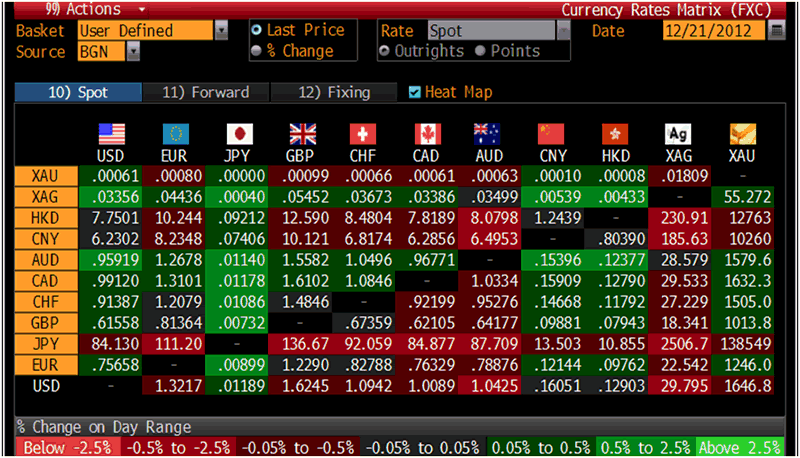Click the Date field showing 12/21/2012
The height and width of the screenshot is (458, 800).
(x=714, y=31)
